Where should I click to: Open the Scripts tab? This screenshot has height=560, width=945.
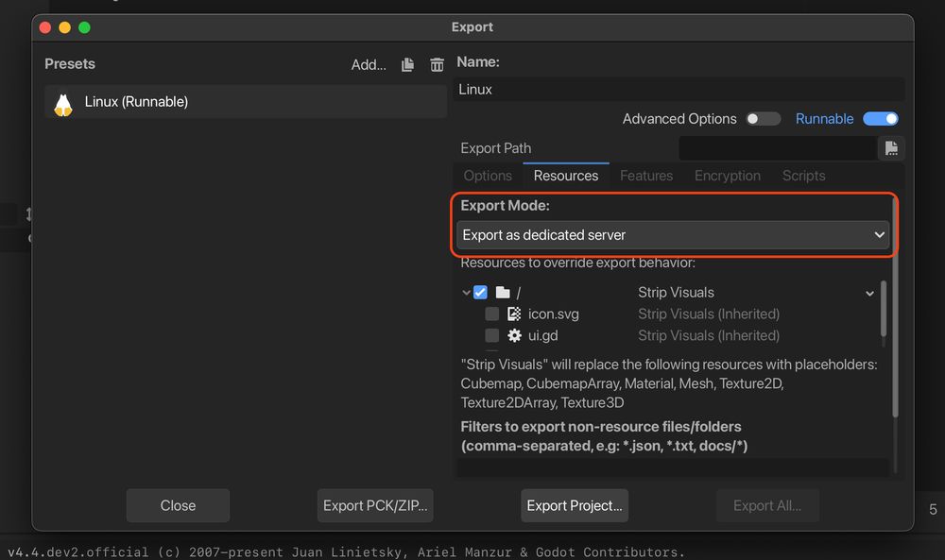tap(803, 176)
